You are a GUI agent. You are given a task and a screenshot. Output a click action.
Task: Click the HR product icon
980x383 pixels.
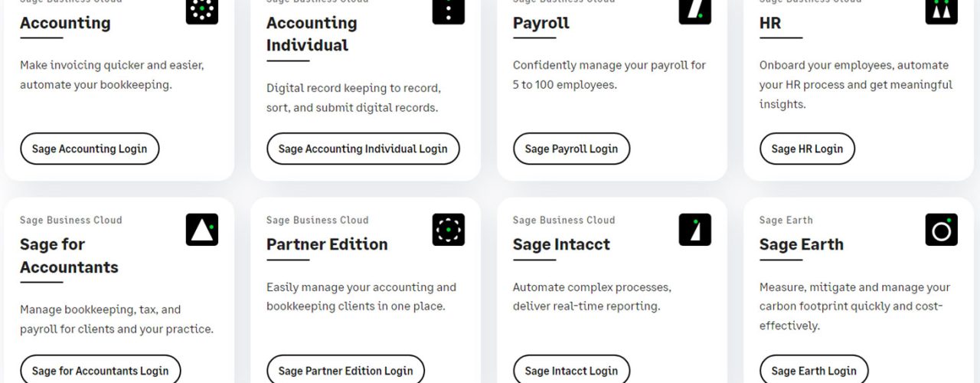[942, 11]
